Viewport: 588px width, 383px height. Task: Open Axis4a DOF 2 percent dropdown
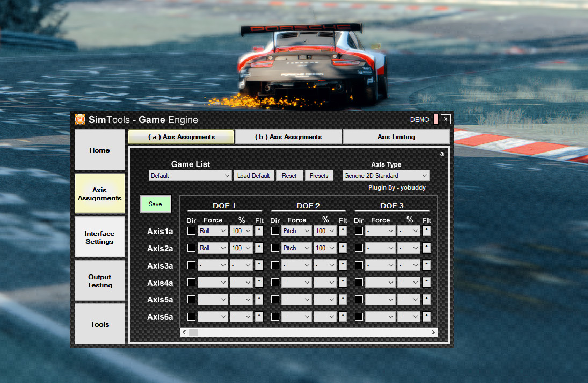pyautogui.click(x=325, y=282)
